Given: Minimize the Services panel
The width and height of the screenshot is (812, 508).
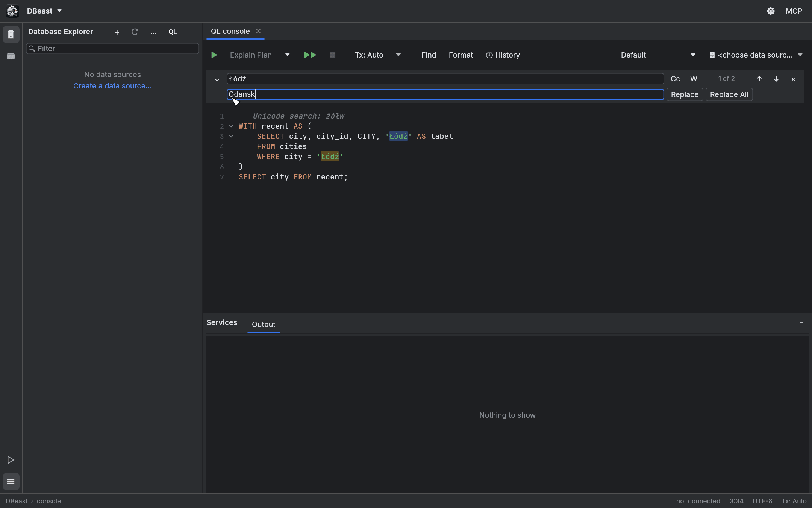Looking at the screenshot, I should pyautogui.click(x=801, y=323).
